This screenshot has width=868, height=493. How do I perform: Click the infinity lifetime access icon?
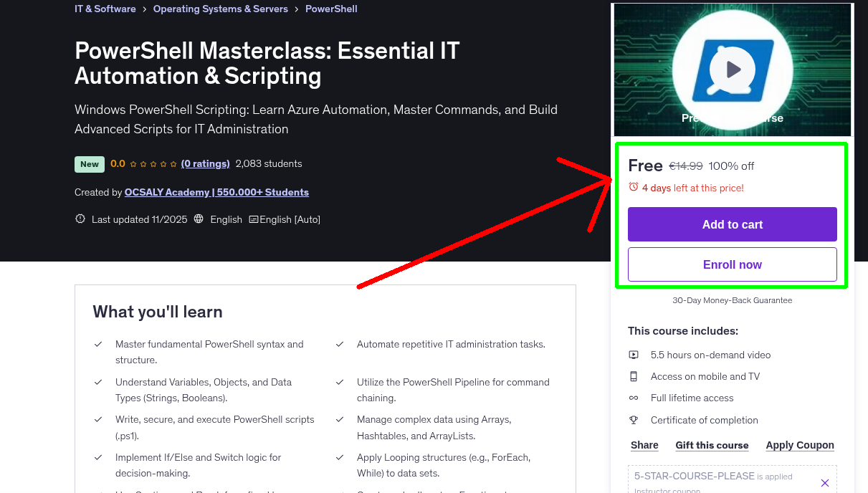pos(634,398)
